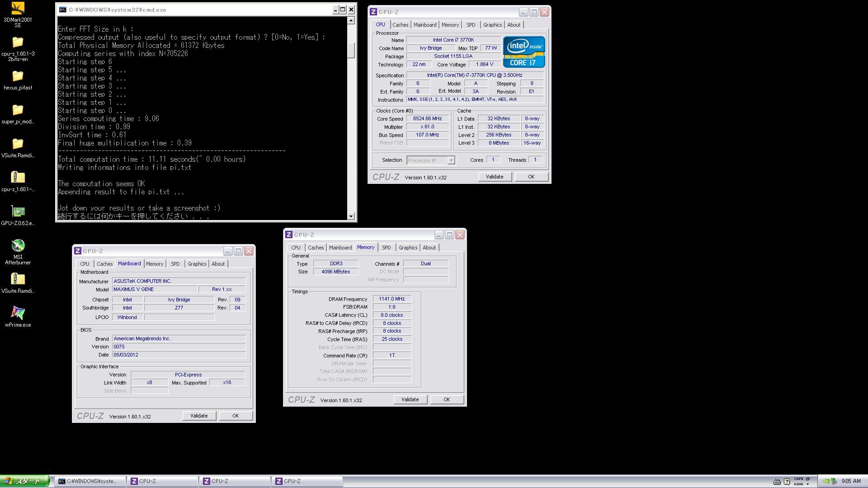Click Validate in the Mainboard window
The width and height of the screenshot is (868, 488).
click(199, 416)
